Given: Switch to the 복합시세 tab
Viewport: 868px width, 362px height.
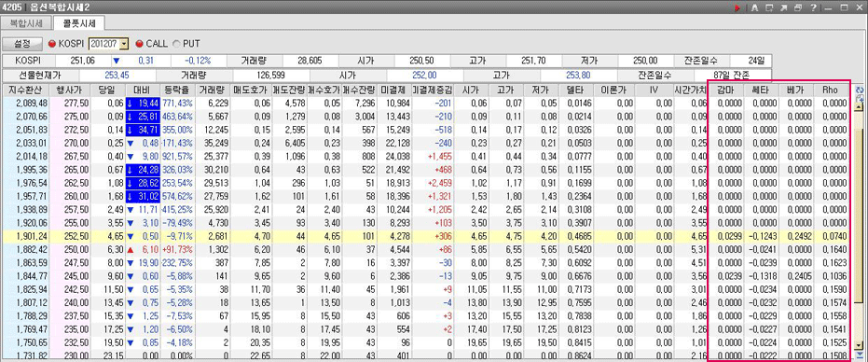Looking at the screenshot, I should pyautogui.click(x=25, y=23).
